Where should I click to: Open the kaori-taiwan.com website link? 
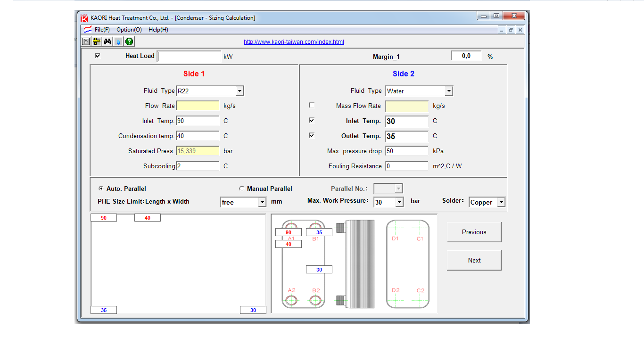point(294,42)
